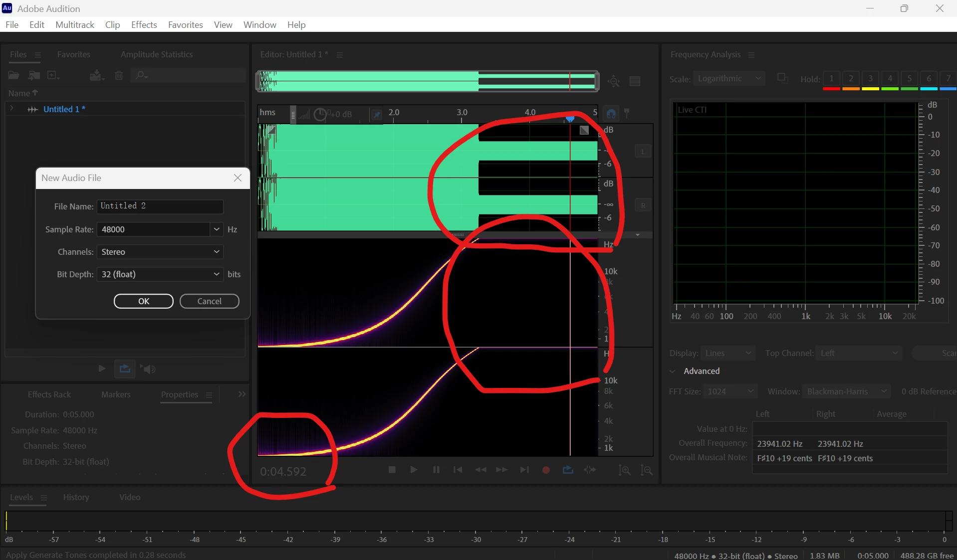Click the Zoom Out amplitude icon
Screen dimensions: 957x560
tap(647, 470)
